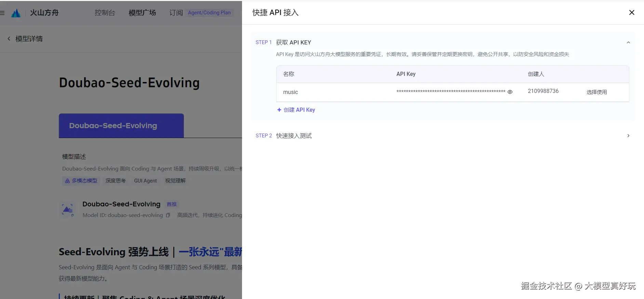This screenshot has width=644, height=299.
Task: Click 选择使用 for the music key
Action: [597, 92]
